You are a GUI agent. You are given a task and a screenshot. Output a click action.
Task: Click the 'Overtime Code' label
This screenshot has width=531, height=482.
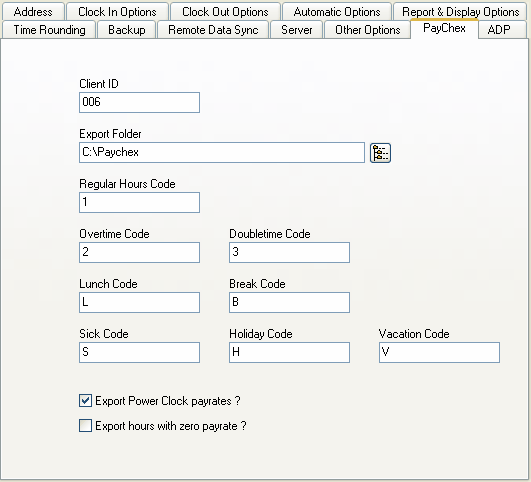point(114,234)
